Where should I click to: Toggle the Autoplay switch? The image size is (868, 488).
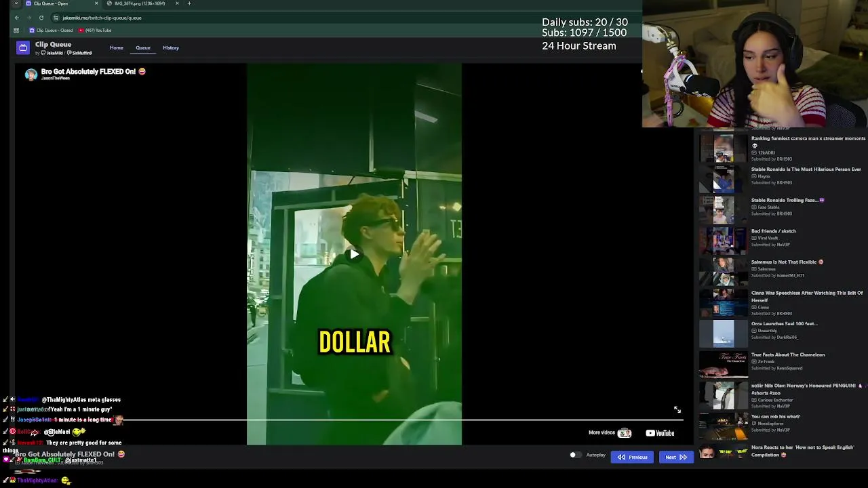pyautogui.click(x=574, y=455)
